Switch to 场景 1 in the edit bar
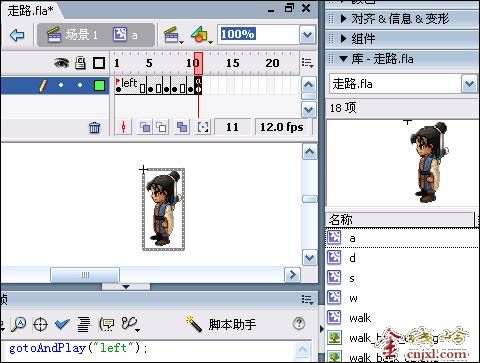Screen dimensions: 480x363 (x=73, y=35)
